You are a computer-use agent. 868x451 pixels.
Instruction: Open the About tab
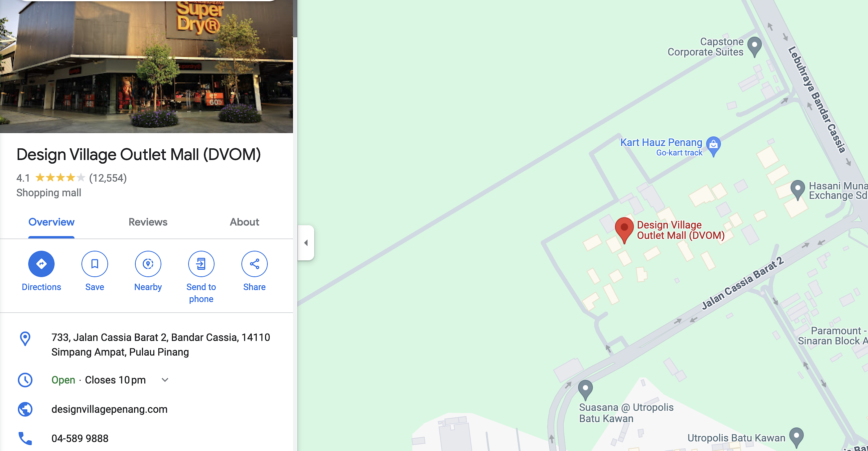click(x=244, y=222)
